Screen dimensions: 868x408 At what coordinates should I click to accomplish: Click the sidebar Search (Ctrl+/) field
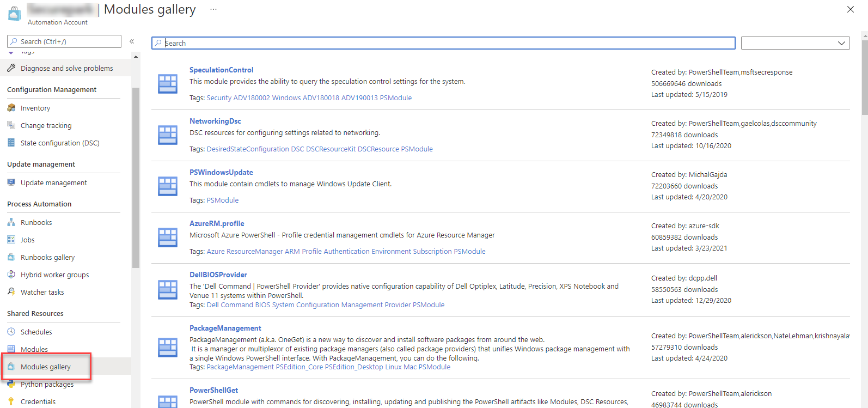click(x=64, y=41)
